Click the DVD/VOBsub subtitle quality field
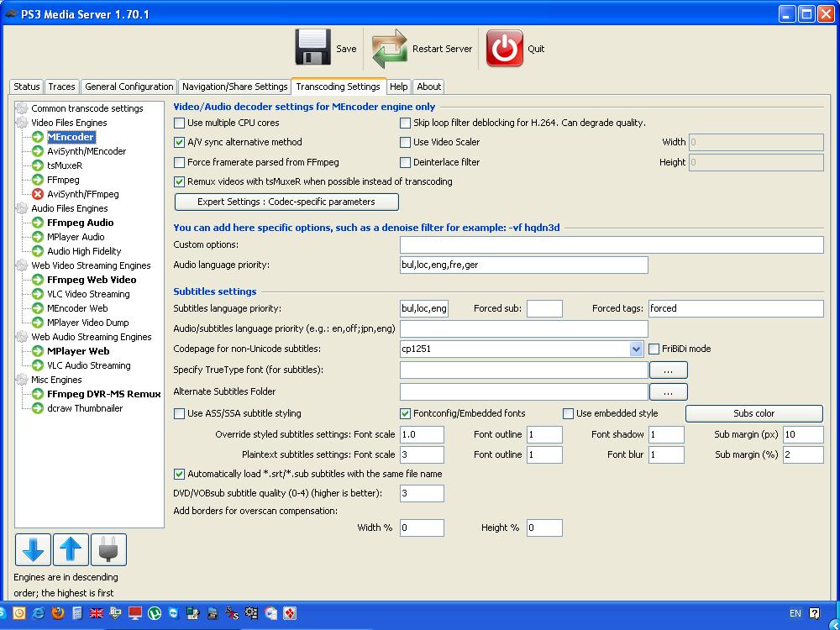 point(423,493)
